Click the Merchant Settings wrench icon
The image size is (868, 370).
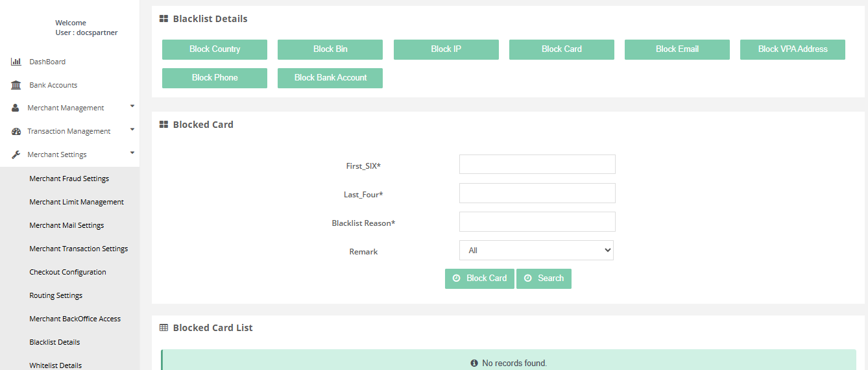16,154
